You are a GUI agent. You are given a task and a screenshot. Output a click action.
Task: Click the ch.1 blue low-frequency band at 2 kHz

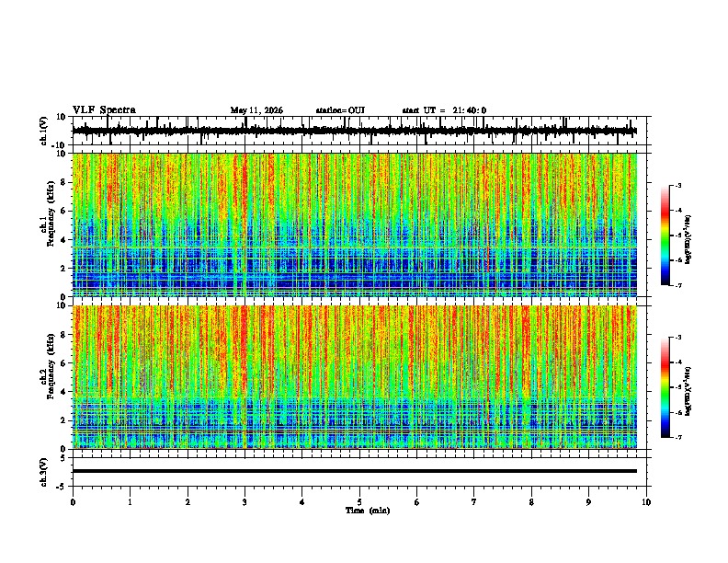point(355,268)
